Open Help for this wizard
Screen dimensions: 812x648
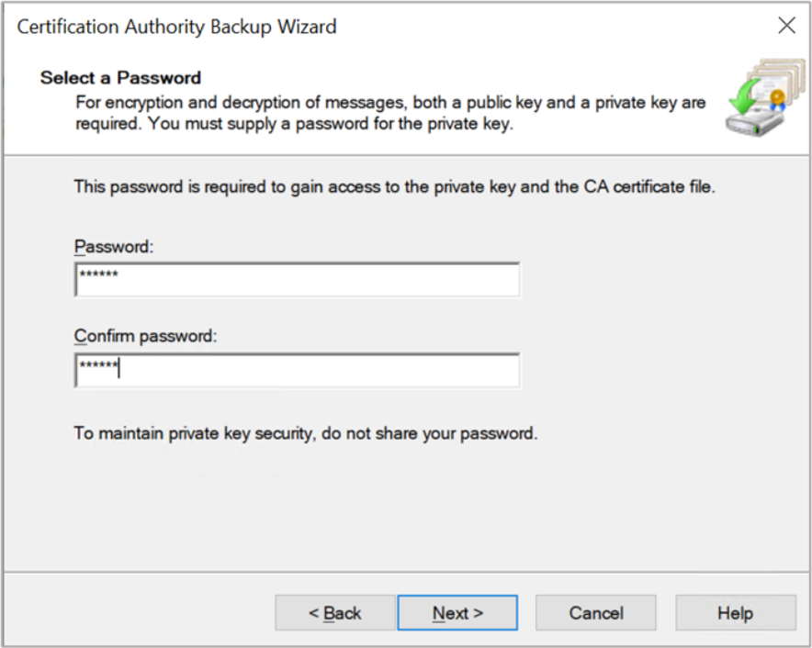(735, 613)
